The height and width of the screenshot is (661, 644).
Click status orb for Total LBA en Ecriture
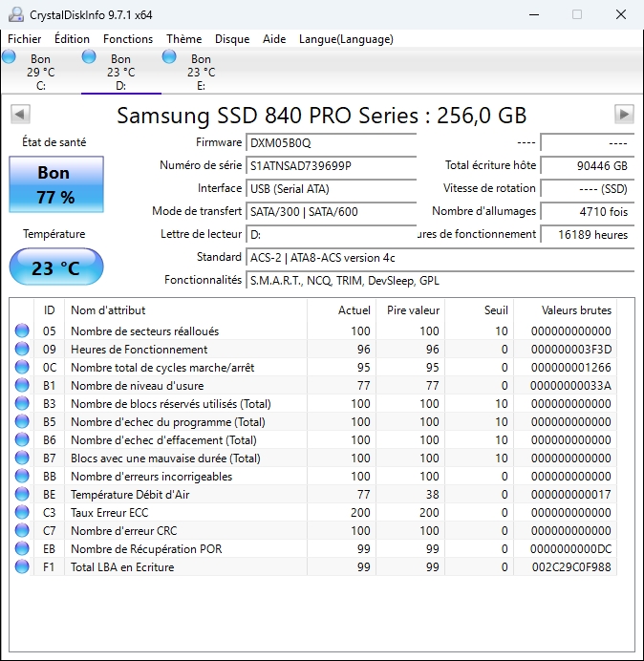click(x=22, y=567)
